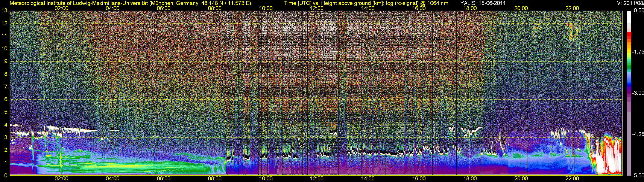Pick the green band in the colorbar

629,65
